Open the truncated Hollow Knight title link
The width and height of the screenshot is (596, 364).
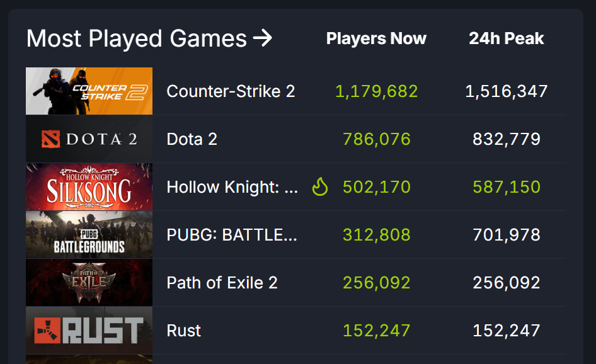232,187
